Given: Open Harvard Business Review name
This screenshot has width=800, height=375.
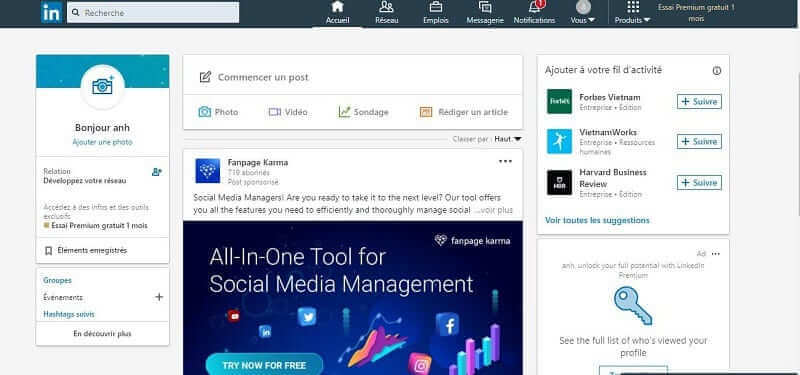Looking at the screenshot, I should 613,178.
